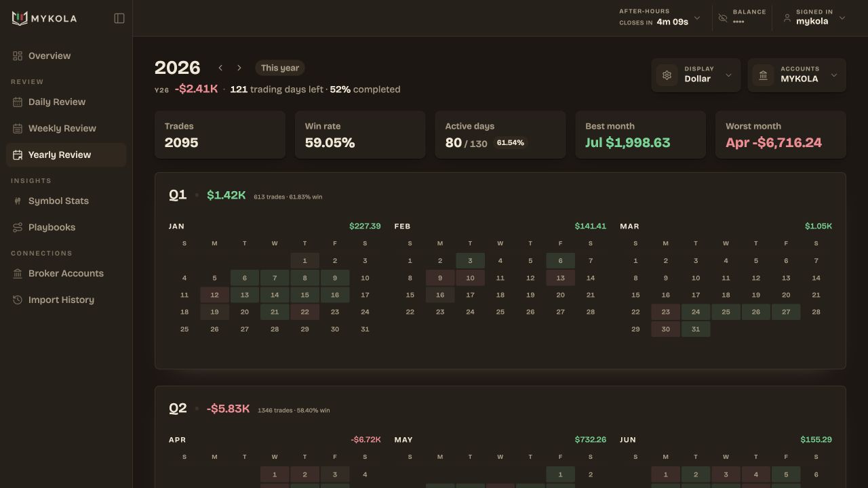868x488 pixels.
Task: Click MAY month total $732.26
Action: click(x=591, y=440)
